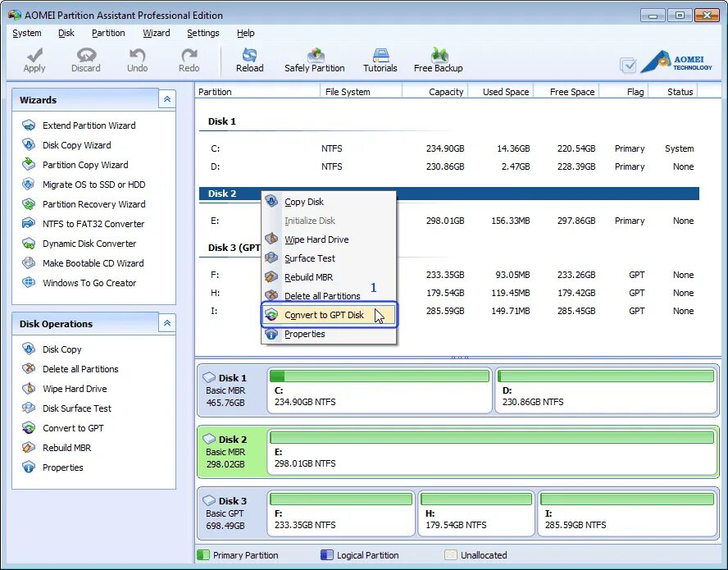Open the Disk menu
Screen dimensions: 728x570
66,33
